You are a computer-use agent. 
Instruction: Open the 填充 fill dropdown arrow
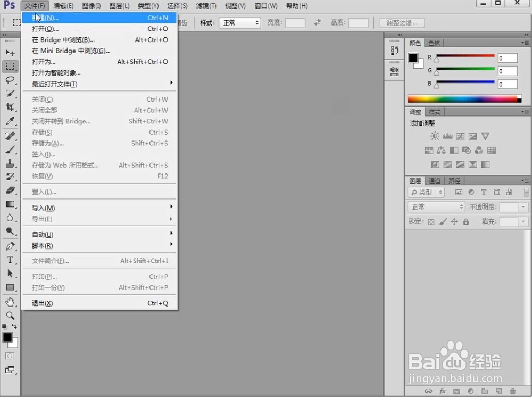pos(523,221)
